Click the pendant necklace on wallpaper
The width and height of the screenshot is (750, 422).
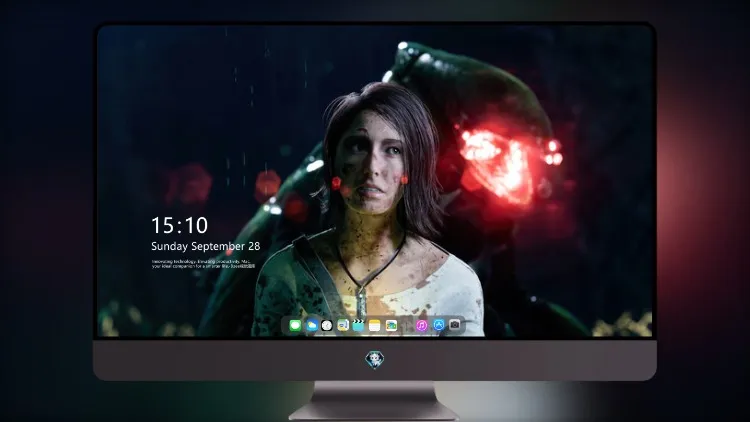pyautogui.click(x=362, y=299)
